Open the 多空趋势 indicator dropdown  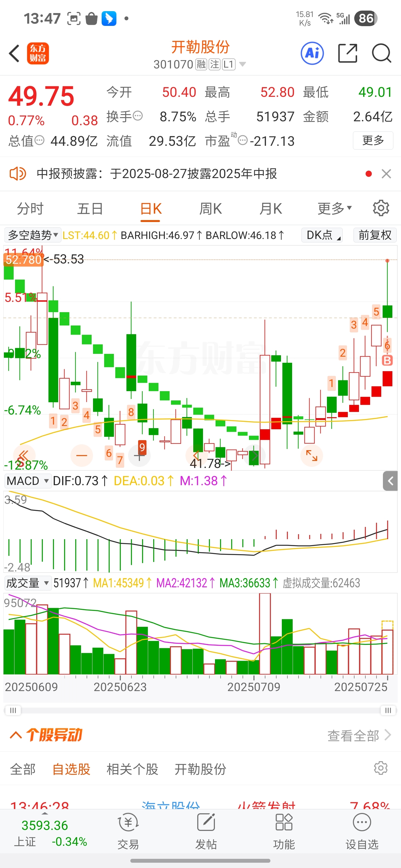[33, 235]
